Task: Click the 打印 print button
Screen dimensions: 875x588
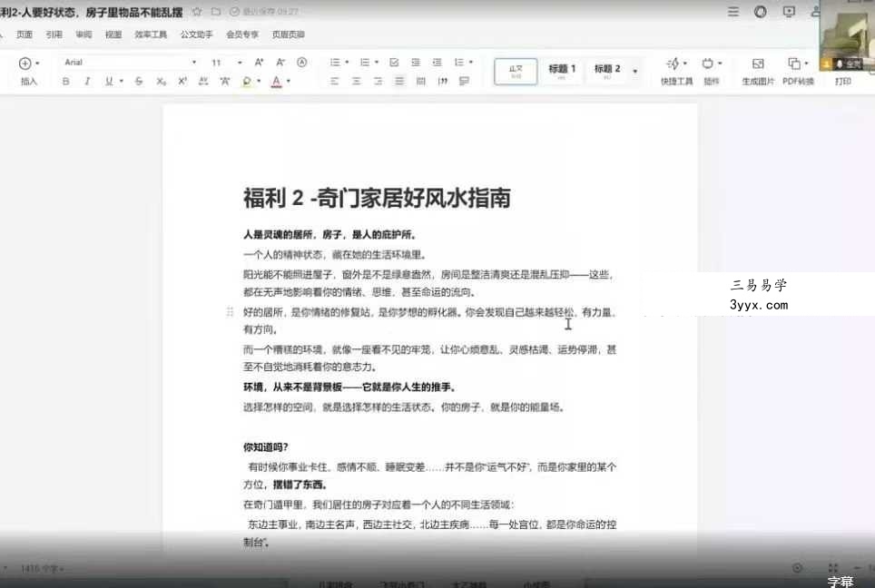Action: pos(843,82)
